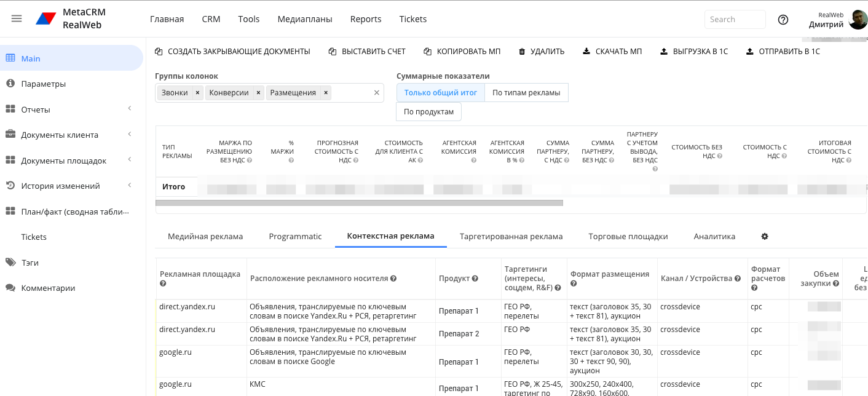Click the Параметры info icon in sidebar
Screen dimensions: 868x396
tap(10, 83)
